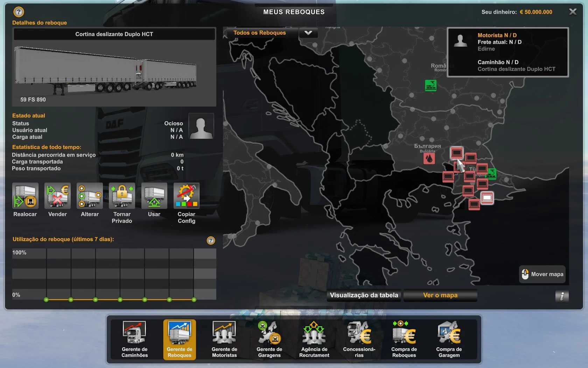Select the green garage marker in Romania

coord(430,85)
